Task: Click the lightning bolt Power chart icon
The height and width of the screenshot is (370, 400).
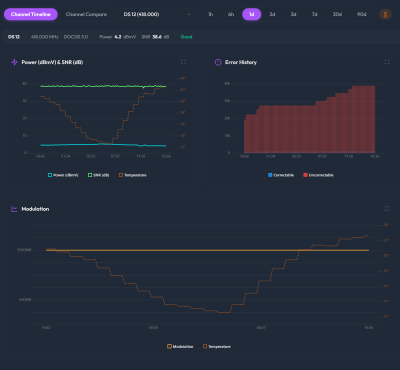Action: click(14, 62)
